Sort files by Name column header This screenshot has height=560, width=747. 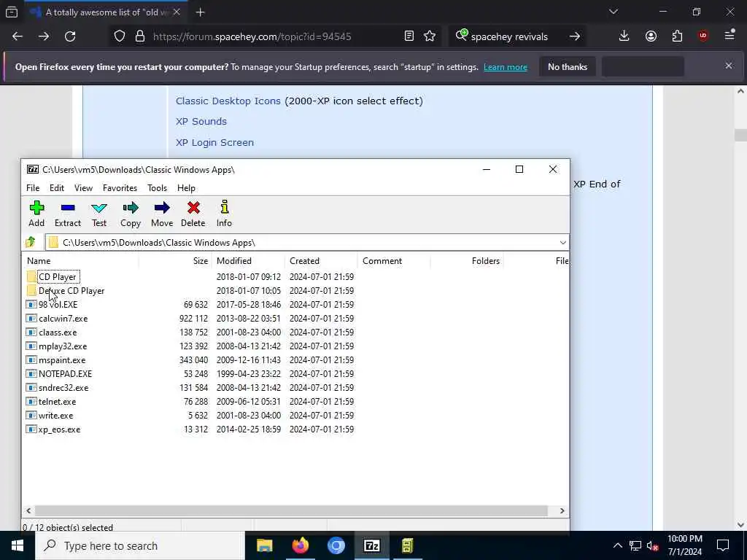tap(80, 261)
